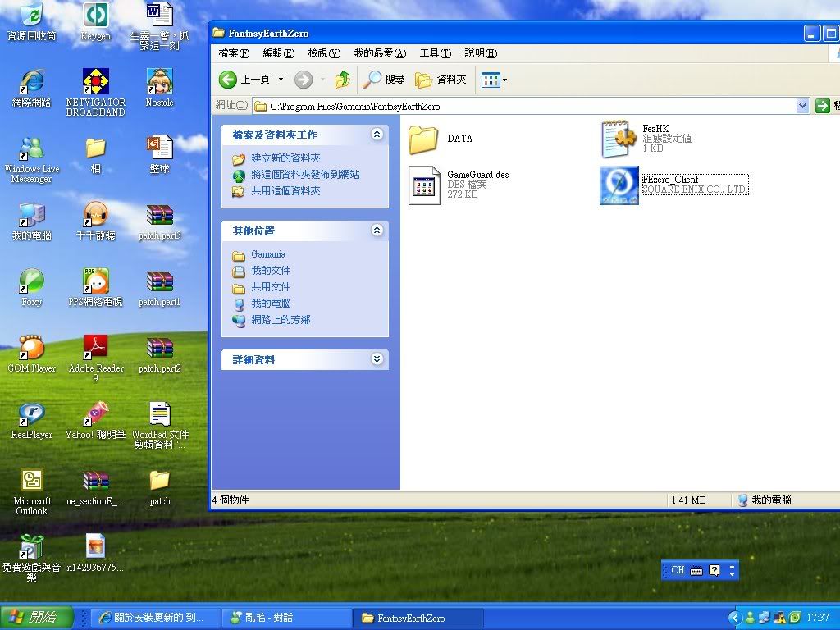Select the Yahoo! 聰明筆 desktop icon
Image resolution: width=840 pixels, height=630 pixels.
coord(95,421)
